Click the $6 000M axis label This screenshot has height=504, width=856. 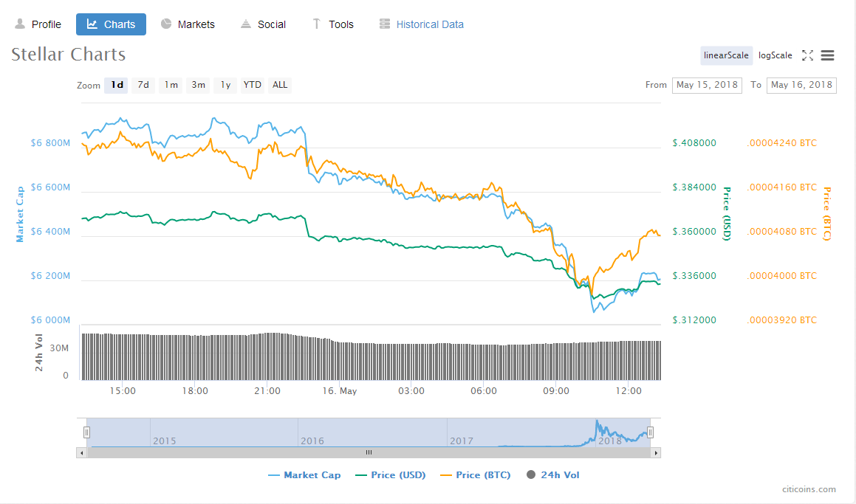[50, 320]
